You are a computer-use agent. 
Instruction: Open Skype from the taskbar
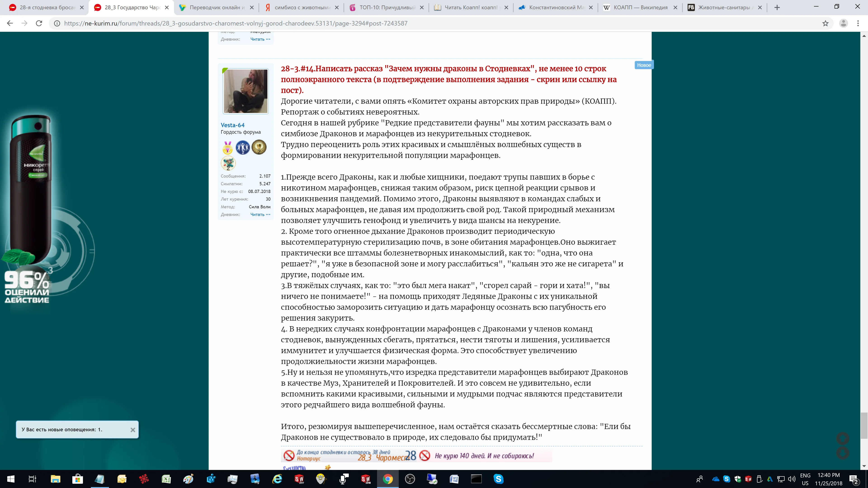tap(498, 479)
